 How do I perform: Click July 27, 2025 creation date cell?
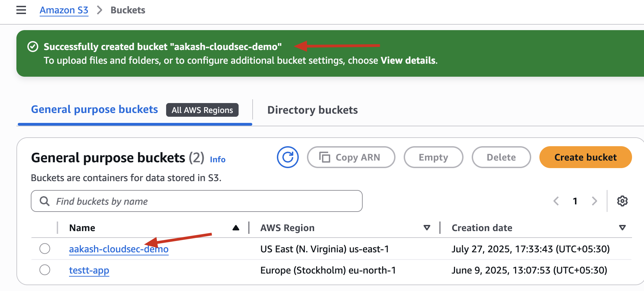point(531,249)
